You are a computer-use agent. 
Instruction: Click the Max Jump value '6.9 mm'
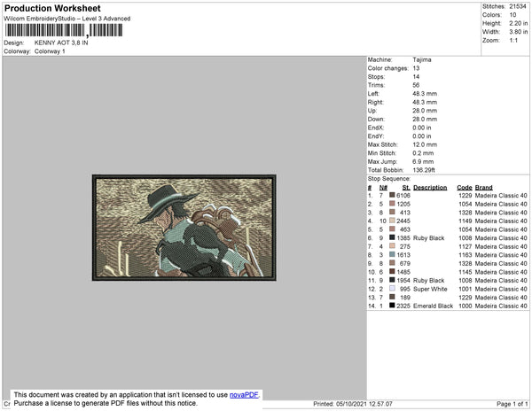click(x=423, y=161)
